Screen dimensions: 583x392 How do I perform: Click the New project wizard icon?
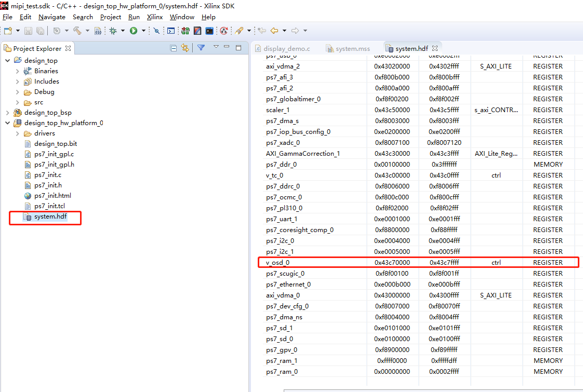(x=8, y=31)
